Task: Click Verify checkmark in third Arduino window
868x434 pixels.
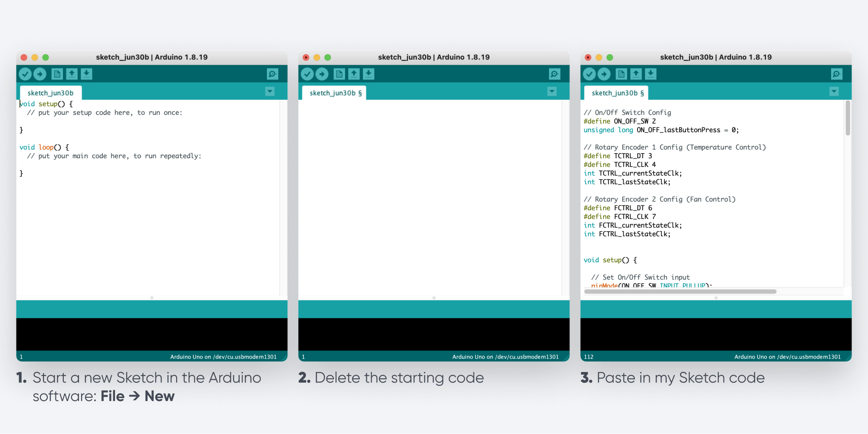Action: [x=589, y=74]
